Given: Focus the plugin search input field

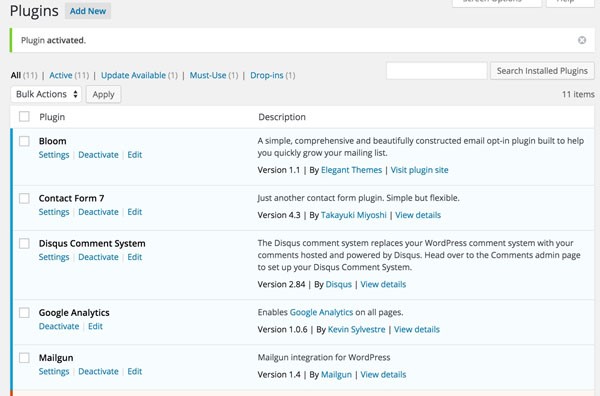Looking at the screenshot, I should pyautogui.click(x=437, y=71).
